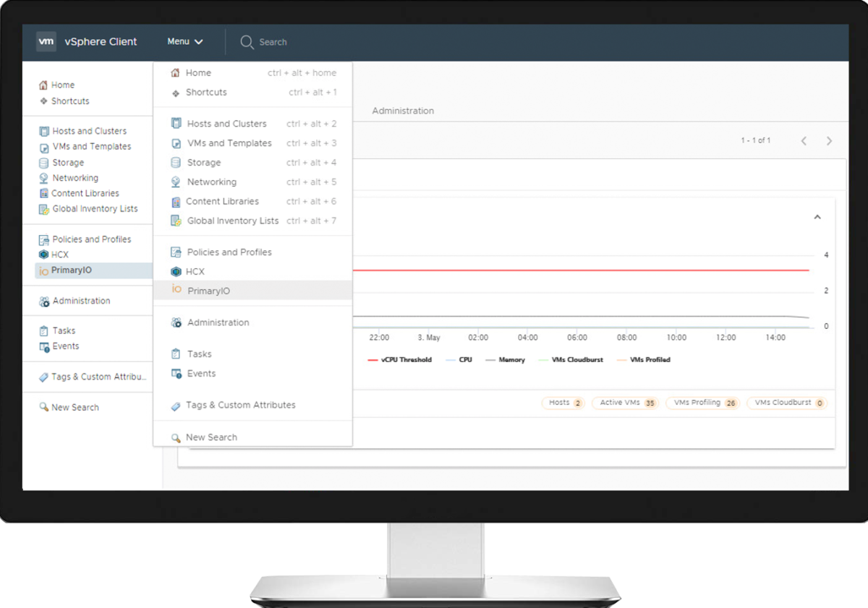The image size is (868, 608).
Task: Select the HCX icon in the Menu dropdown
Action: (x=176, y=272)
